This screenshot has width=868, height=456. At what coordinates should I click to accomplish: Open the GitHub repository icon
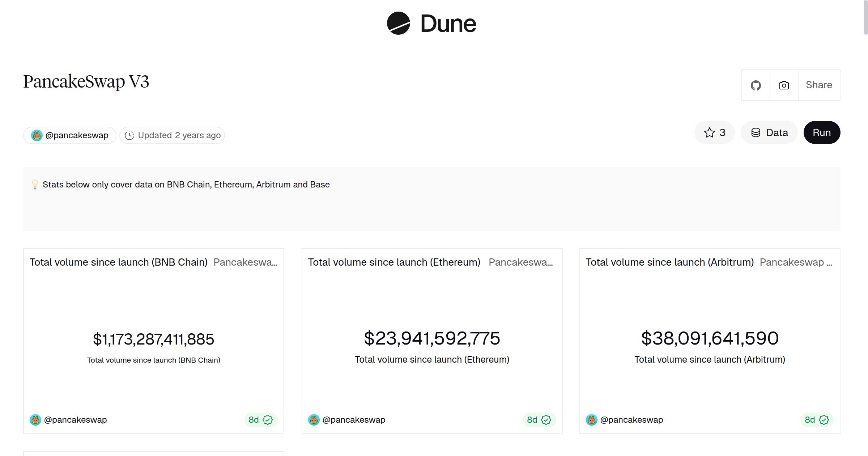(756, 85)
